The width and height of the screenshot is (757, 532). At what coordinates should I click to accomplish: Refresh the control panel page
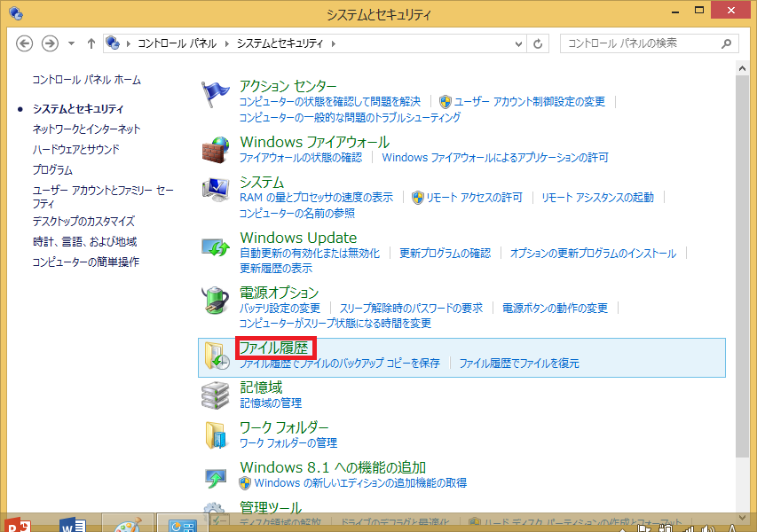tap(538, 44)
